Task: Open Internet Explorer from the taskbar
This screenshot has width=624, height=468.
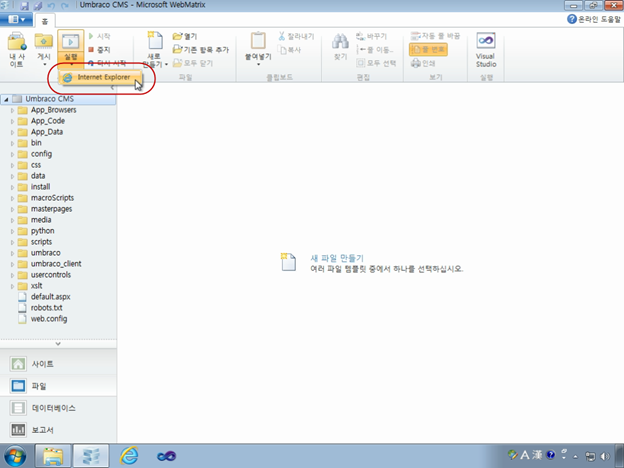Action: click(129, 456)
